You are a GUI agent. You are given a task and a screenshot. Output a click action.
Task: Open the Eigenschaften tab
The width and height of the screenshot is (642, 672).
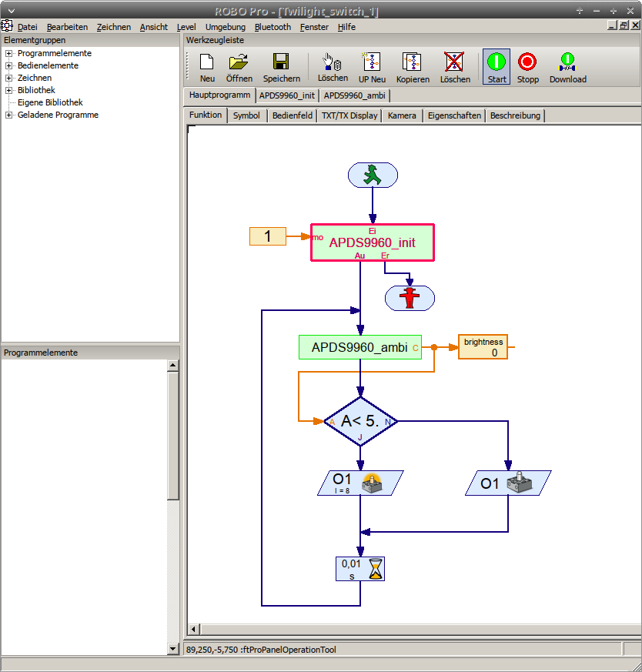click(454, 115)
